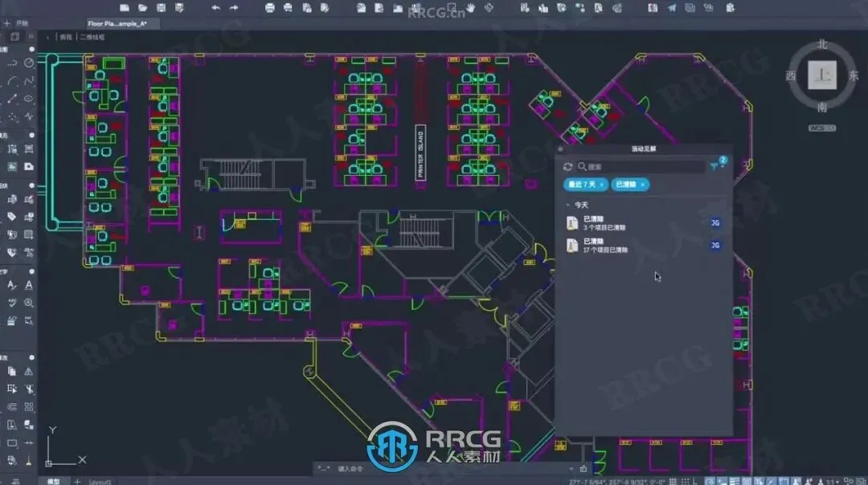The height and width of the screenshot is (485, 868).
Task: Add a new layout with plus button
Action: click(x=77, y=481)
